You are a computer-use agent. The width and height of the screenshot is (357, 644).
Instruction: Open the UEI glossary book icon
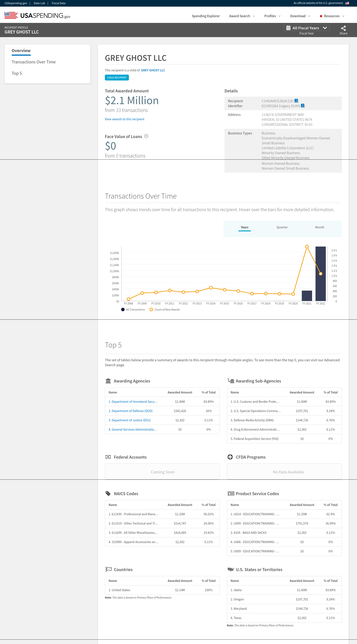[296, 101]
